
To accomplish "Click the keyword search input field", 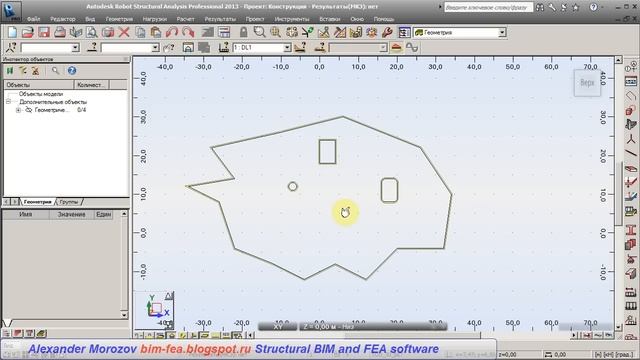I will point(488,7).
